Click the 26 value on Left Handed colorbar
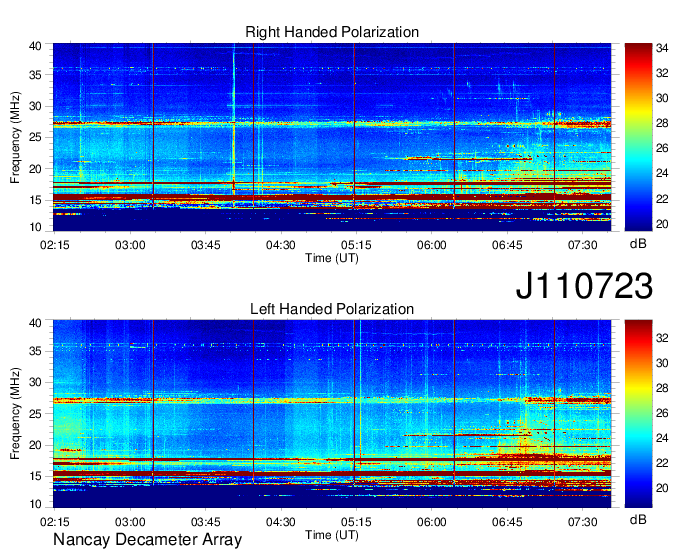 click(x=662, y=413)
